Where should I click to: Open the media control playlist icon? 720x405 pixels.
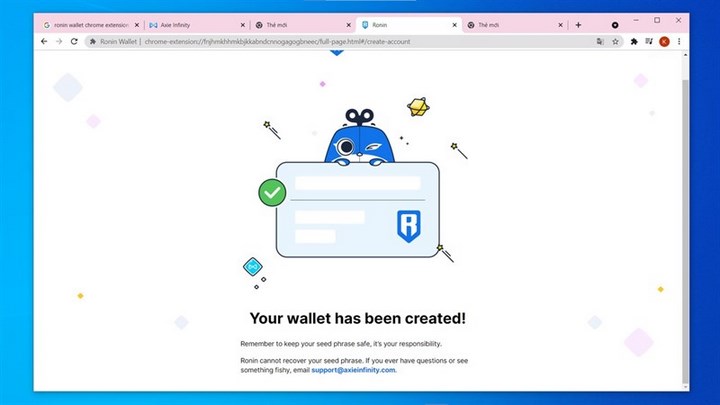click(649, 42)
